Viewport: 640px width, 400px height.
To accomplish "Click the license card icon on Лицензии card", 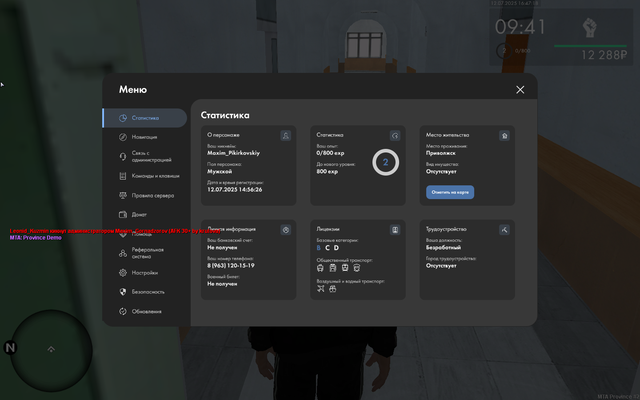I will (x=395, y=230).
